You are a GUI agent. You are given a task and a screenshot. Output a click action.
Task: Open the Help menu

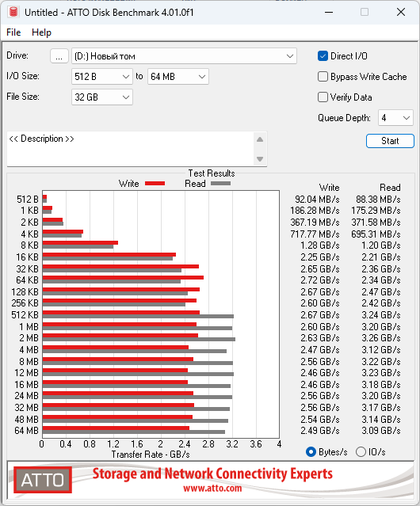click(x=41, y=32)
